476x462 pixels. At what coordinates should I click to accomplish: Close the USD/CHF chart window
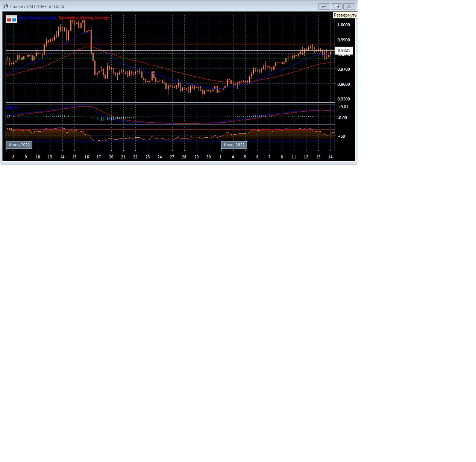(x=349, y=6)
